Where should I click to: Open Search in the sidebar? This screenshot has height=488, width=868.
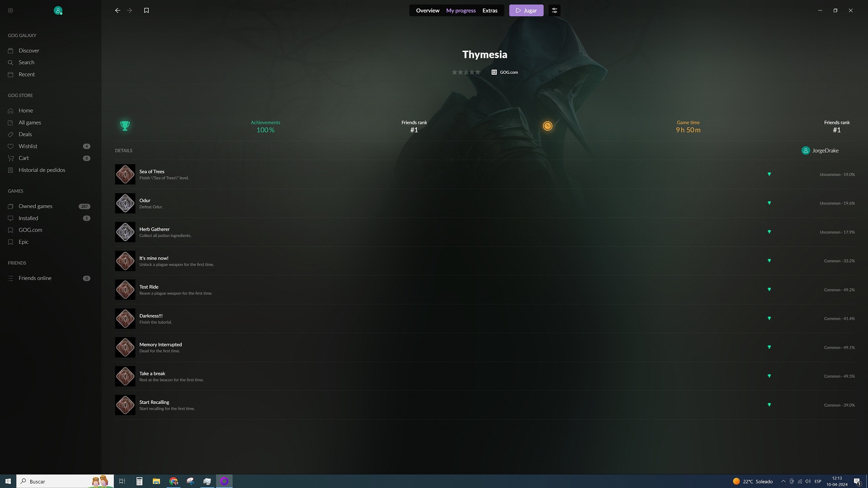pos(26,62)
